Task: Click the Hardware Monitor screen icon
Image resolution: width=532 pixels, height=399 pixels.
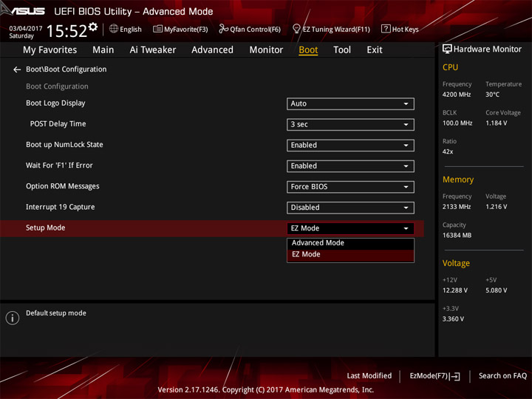Action: coord(447,50)
